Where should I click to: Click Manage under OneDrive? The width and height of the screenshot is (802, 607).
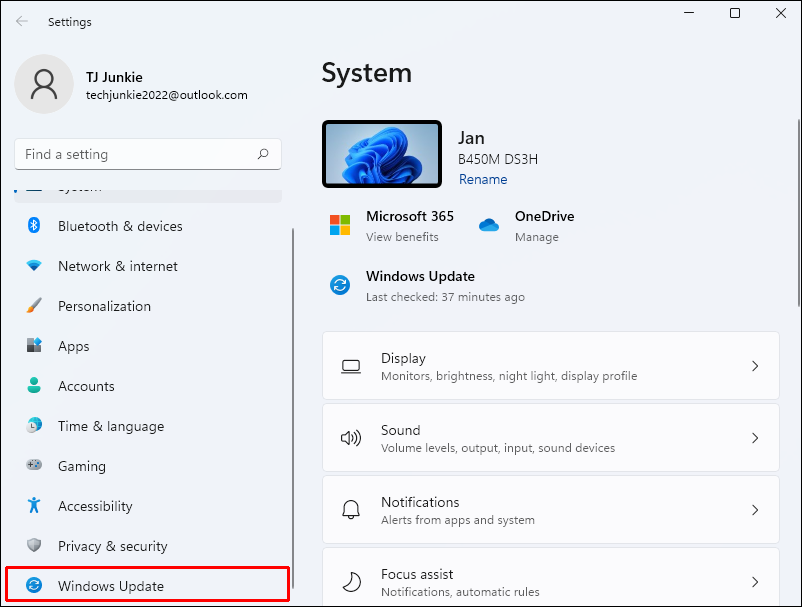click(537, 237)
